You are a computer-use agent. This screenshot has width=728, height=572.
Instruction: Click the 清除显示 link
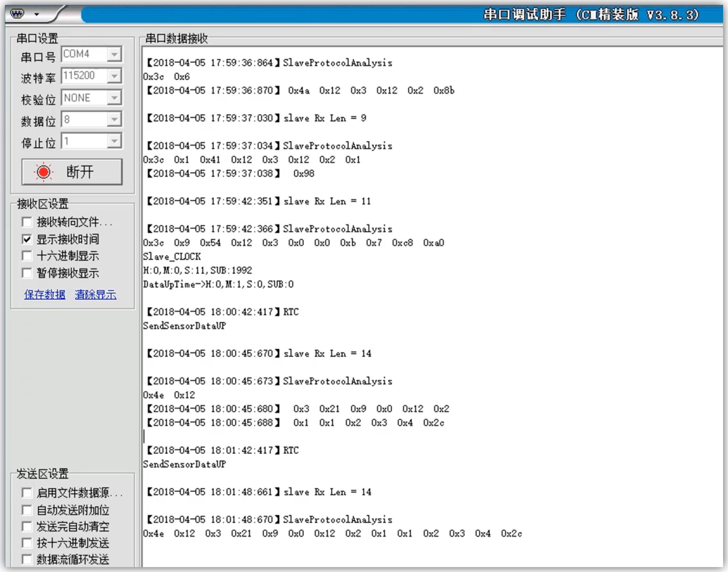(x=96, y=295)
